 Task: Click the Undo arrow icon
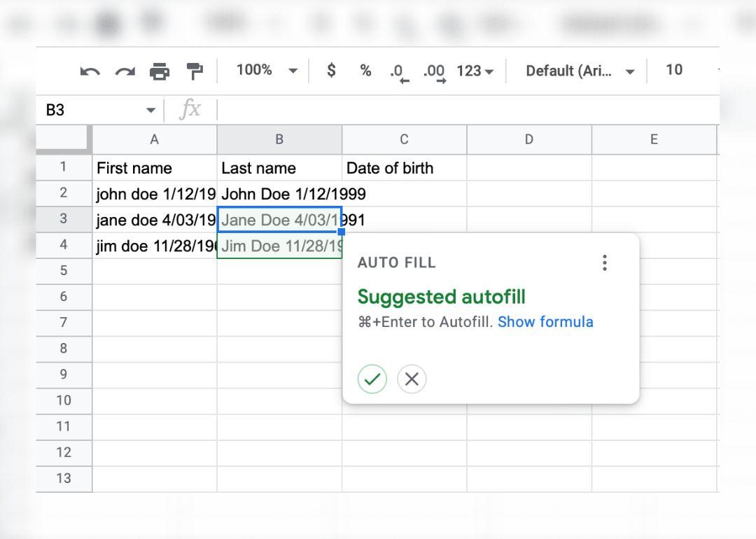click(90, 71)
